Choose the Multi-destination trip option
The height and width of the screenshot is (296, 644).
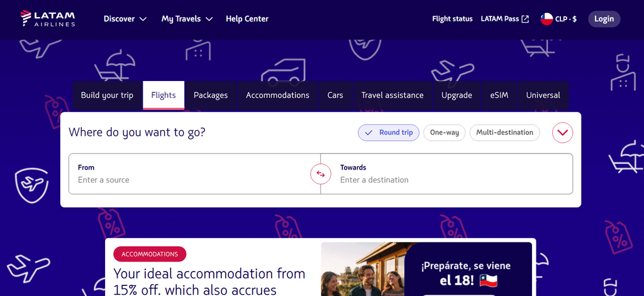[504, 133]
